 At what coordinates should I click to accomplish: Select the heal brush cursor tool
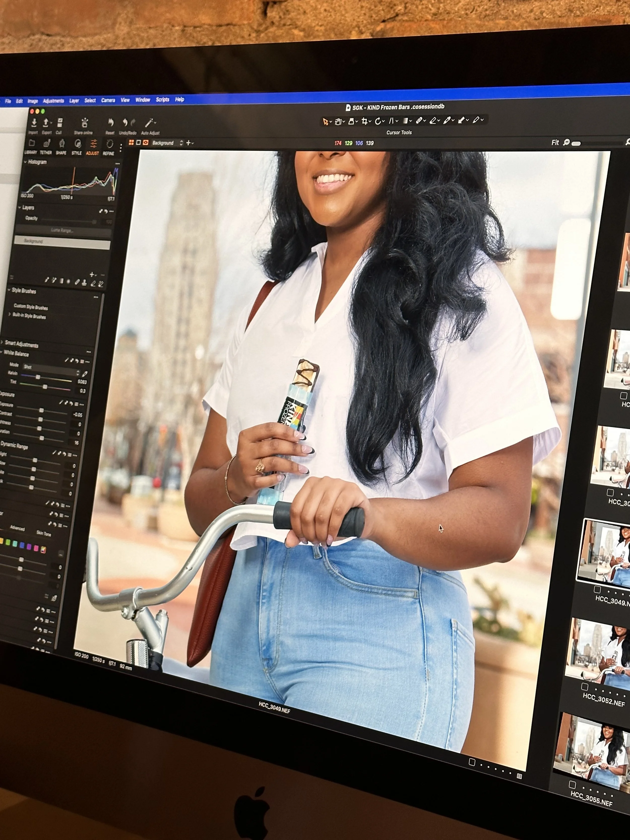(x=419, y=120)
